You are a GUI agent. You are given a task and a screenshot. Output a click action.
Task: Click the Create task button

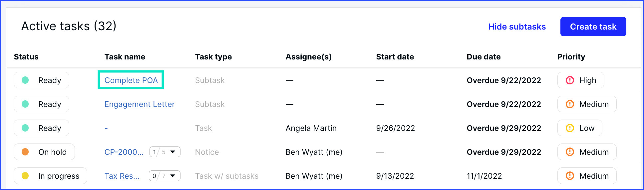pos(593,27)
